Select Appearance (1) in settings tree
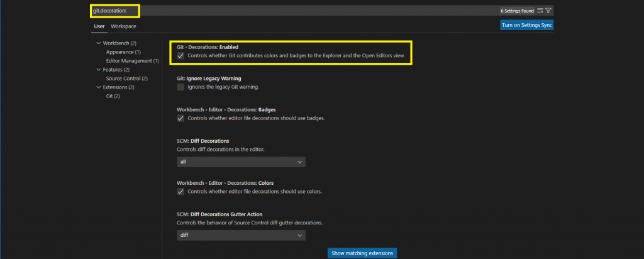 coord(124,52)
